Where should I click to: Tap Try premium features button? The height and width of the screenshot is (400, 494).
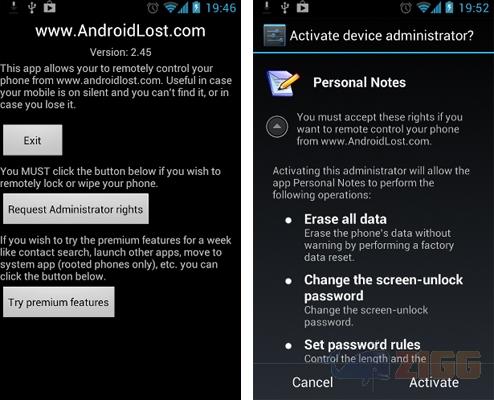tap(59, 302)
